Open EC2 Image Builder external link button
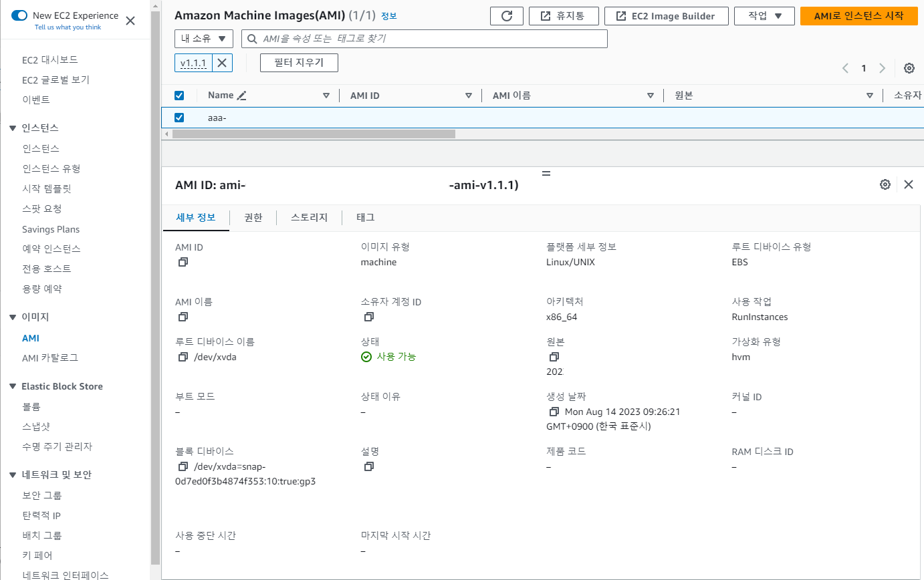Screen dimensions: 924x580 point(666,16)
